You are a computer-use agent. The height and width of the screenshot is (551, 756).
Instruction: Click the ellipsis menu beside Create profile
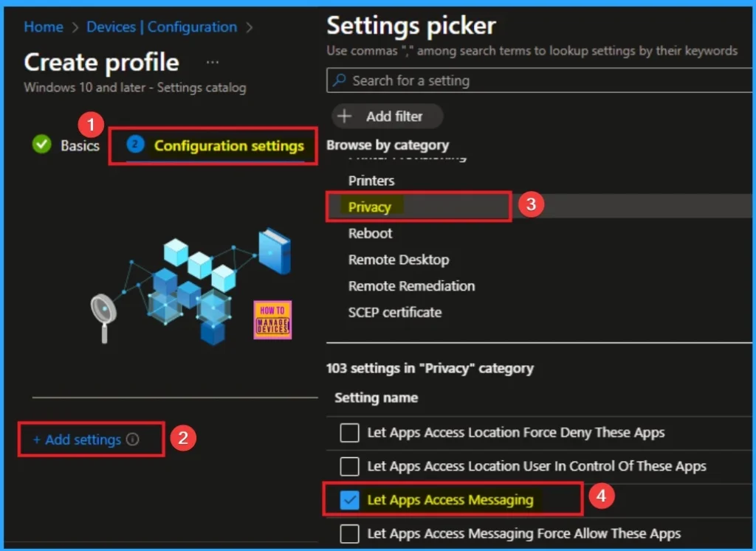[213, 63]
